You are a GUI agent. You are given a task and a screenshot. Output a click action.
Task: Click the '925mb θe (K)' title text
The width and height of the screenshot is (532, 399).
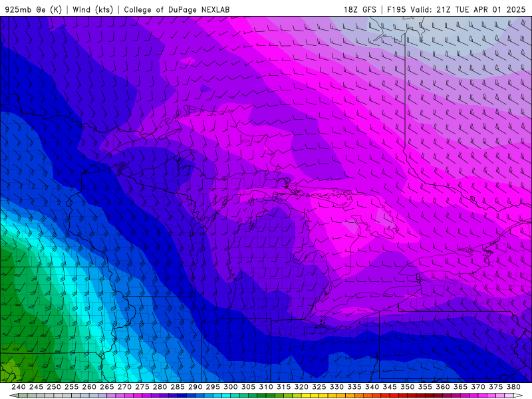[33, 9]
